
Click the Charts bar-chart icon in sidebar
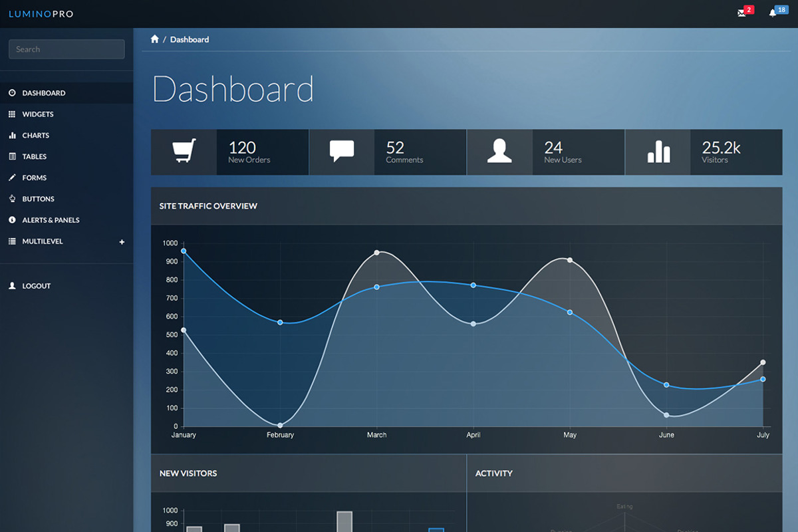11,135
